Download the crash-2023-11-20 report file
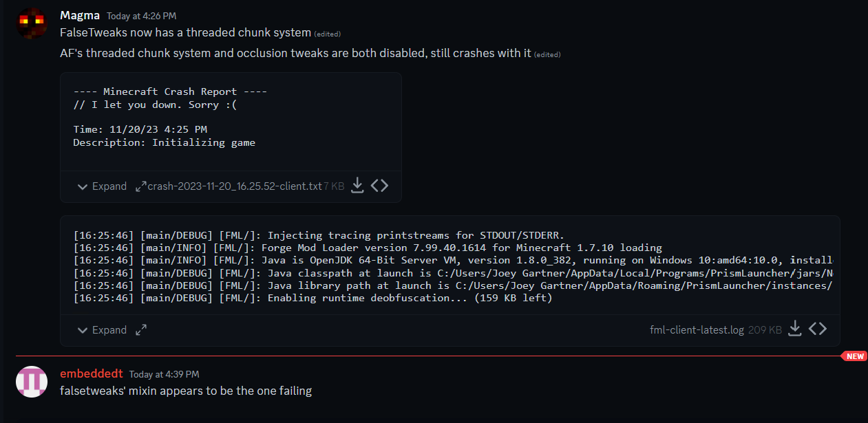Image resolution: width=868 pixels, height=423 pixels. [x=357, y=185]
